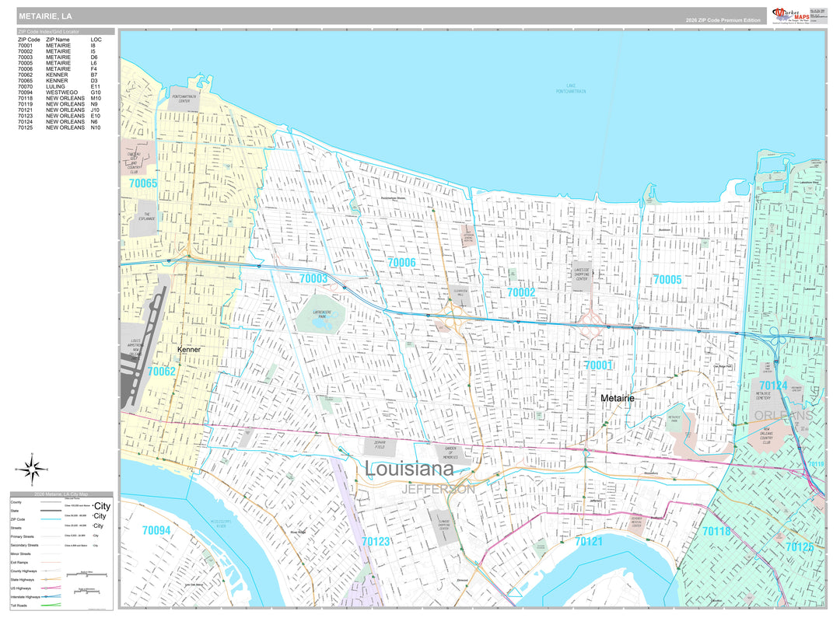The width and height of the screenshot is (840, 618).
Task: Select index row 70001 METAIRIE
Action: point(58,46)
